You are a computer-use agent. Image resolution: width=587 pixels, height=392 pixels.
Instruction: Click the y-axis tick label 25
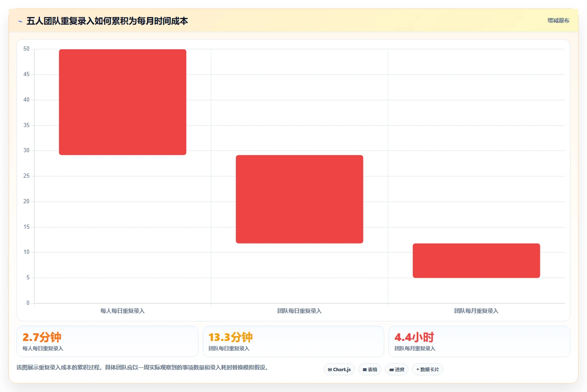tap(26, 176)
